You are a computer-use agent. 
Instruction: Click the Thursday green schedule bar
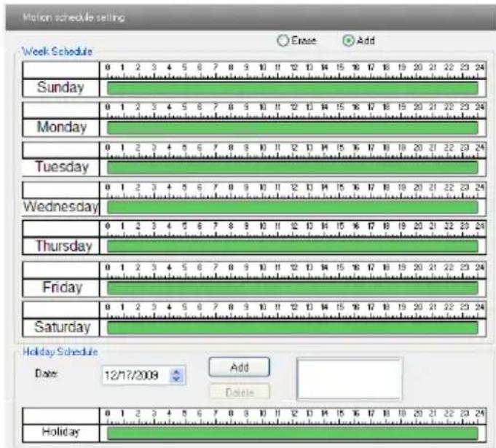pos(293,246)
